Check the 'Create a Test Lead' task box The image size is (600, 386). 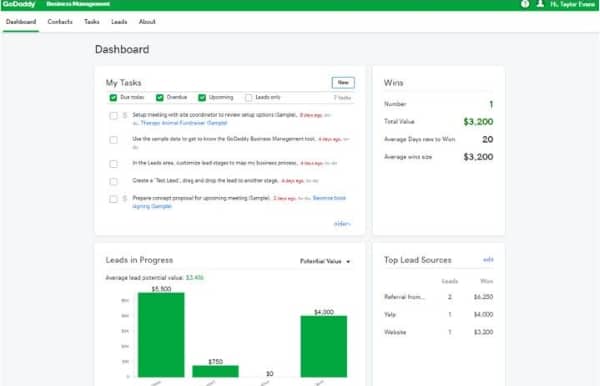(x=113, y=181)
